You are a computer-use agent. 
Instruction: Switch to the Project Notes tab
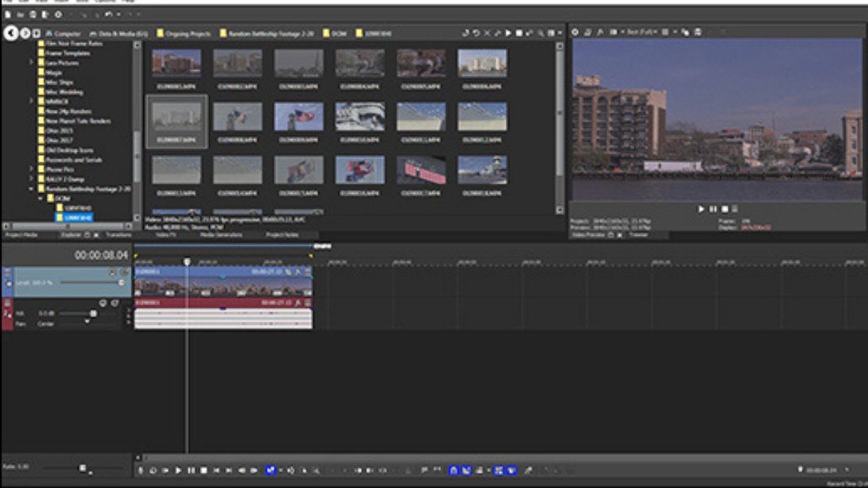pos(282,235)
